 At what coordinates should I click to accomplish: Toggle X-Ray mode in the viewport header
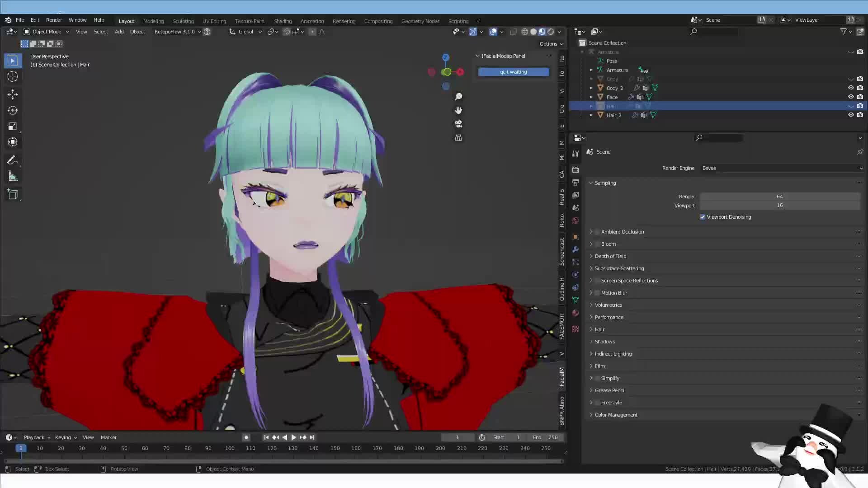[514, 32]
